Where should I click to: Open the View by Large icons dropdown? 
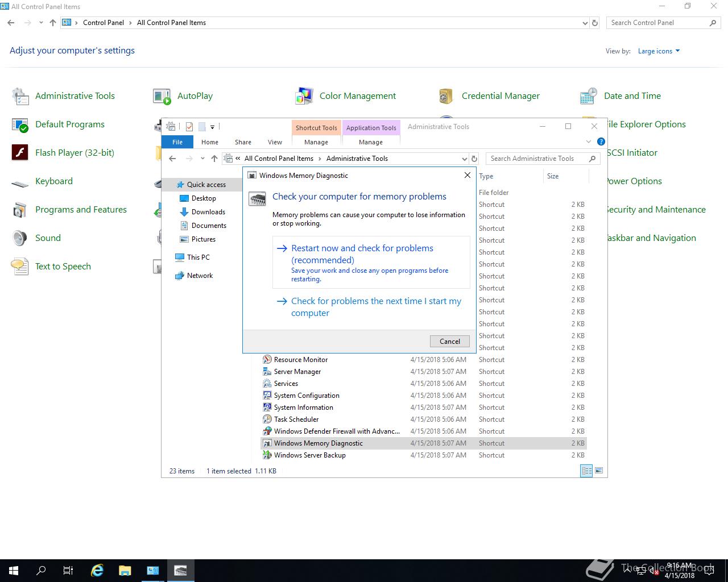point(659,51)
